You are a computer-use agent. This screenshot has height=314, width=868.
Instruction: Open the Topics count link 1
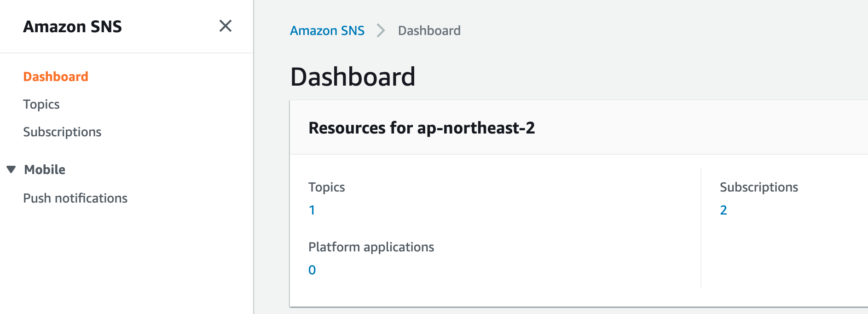(312, 210)
